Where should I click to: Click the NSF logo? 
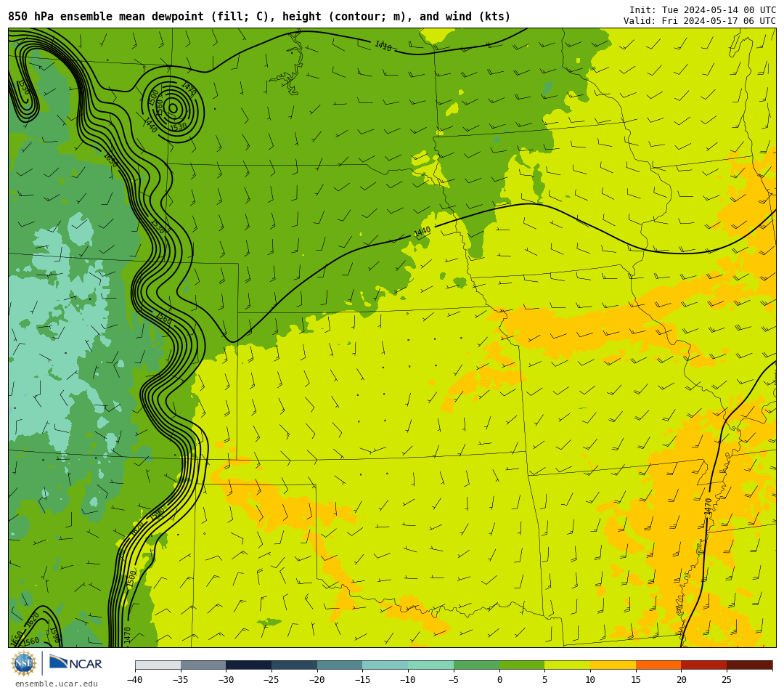24,663
